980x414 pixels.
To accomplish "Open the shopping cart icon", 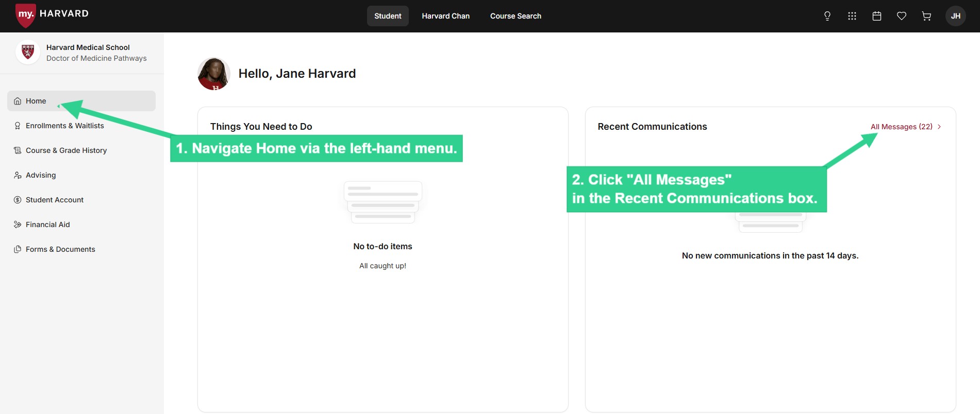I will tap(926, 16).
